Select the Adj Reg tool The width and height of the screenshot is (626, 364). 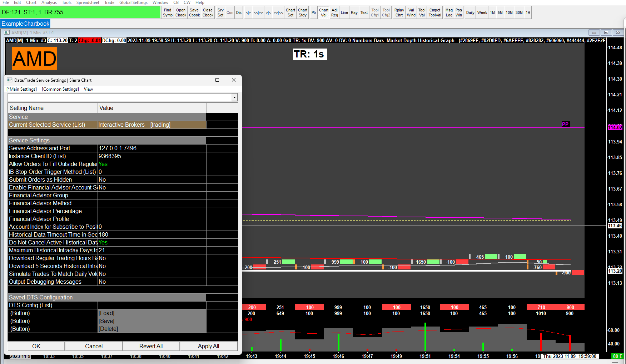click(x=334, y=12)
